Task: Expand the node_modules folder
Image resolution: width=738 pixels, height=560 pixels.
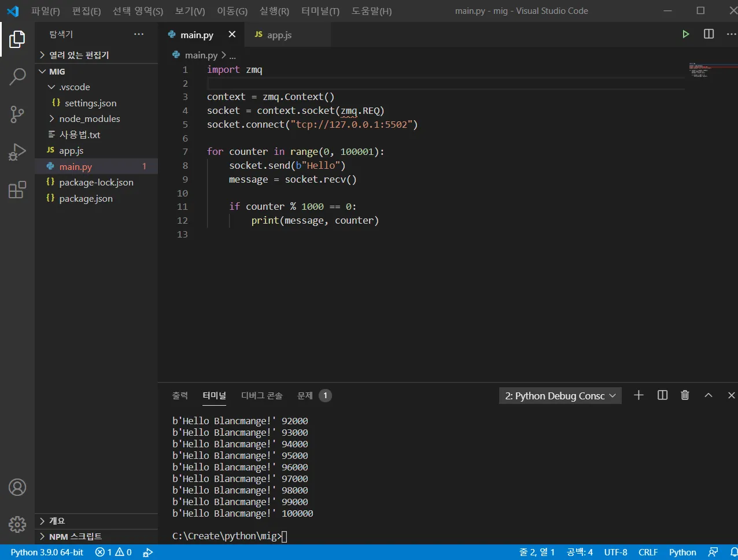Action: coord(89,118)
